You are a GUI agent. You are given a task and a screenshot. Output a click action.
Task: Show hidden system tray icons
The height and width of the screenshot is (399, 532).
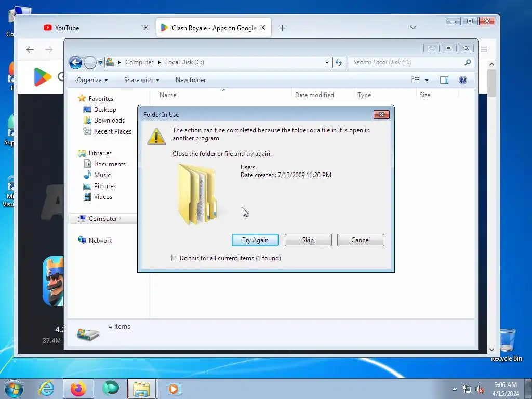[x=454, y=389]
